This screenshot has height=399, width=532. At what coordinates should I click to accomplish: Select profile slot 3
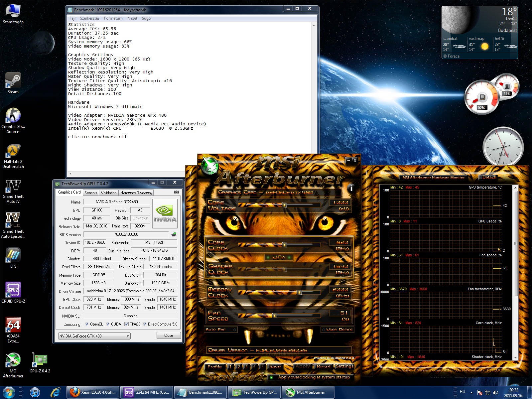246,367
